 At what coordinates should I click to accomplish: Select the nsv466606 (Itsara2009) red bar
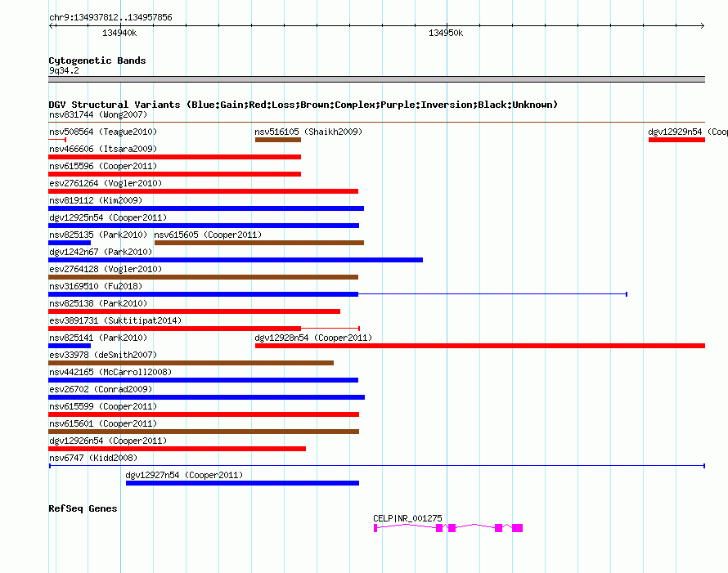174,157
